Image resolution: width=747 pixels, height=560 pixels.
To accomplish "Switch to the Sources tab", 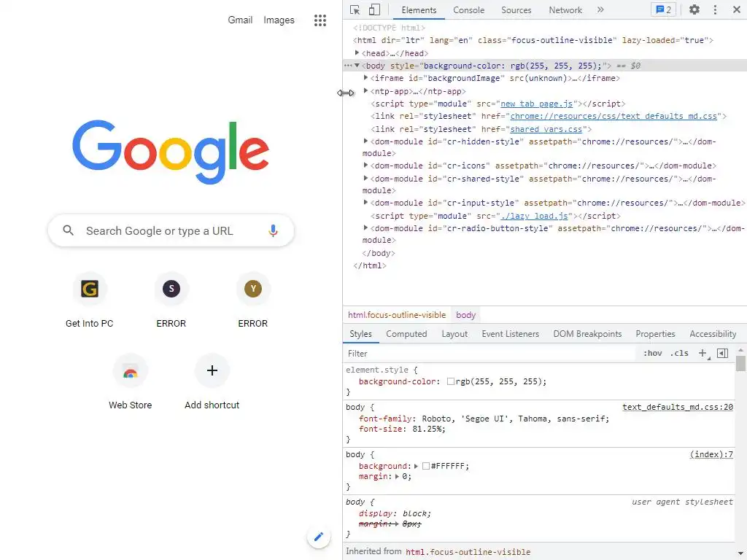I will 516,10.
